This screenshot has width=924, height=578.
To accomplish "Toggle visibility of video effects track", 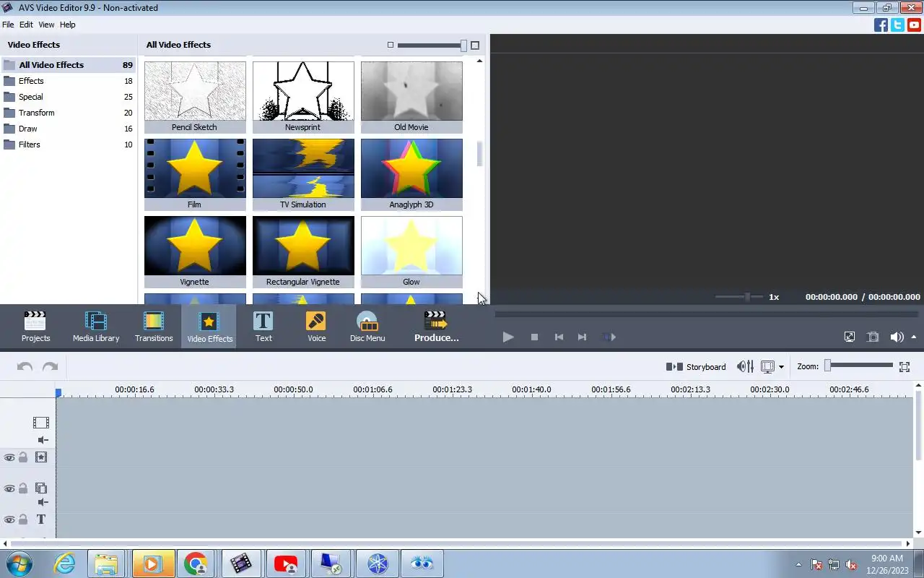I will pyautogui.click(x=9, y=457).
